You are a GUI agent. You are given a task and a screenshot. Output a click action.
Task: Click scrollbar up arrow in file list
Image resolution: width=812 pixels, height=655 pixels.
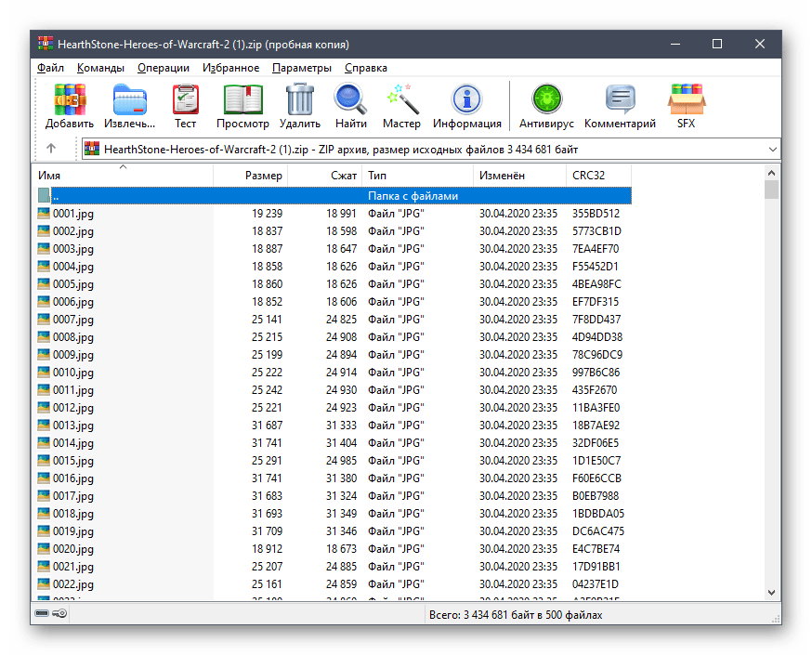coord(771,173)
